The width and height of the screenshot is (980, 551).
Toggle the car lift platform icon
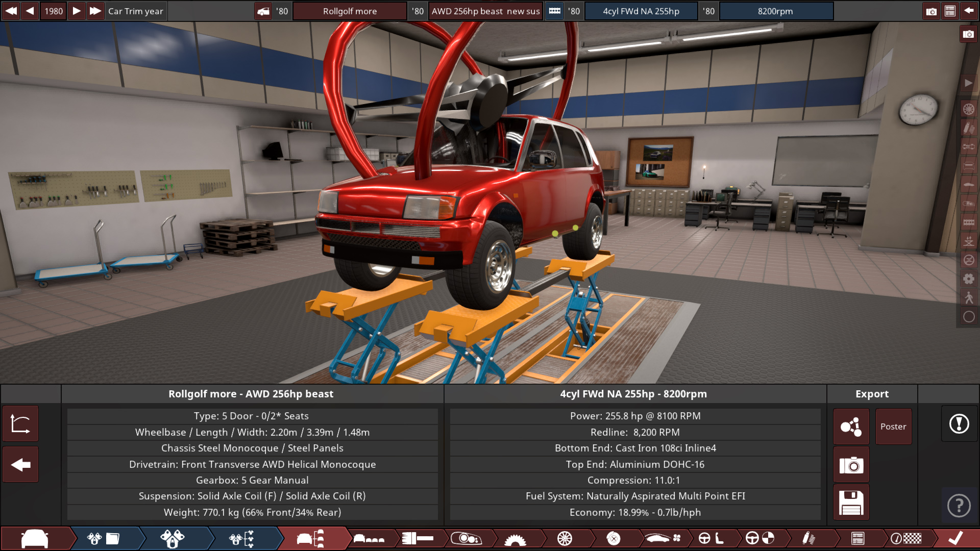(968, 241)
